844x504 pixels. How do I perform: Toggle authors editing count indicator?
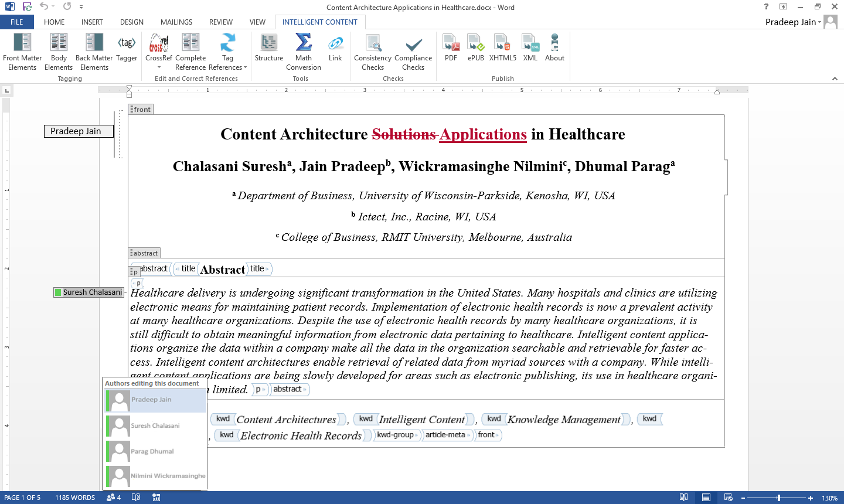click(114, 498)
